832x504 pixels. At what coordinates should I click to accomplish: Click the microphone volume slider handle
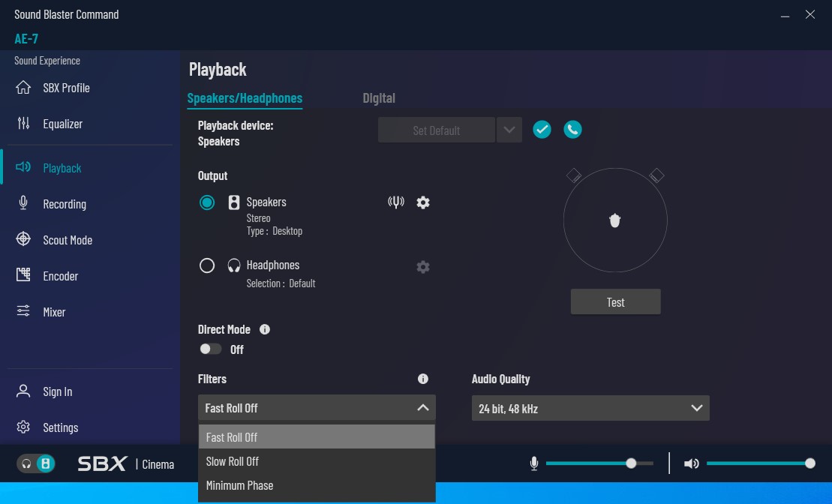click(631, 463)
